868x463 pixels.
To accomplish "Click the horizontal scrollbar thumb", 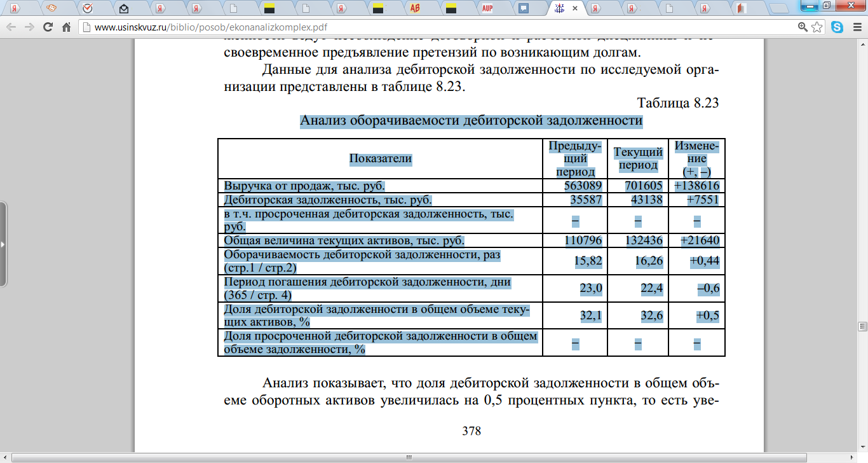I will click(x=409, y=457).
